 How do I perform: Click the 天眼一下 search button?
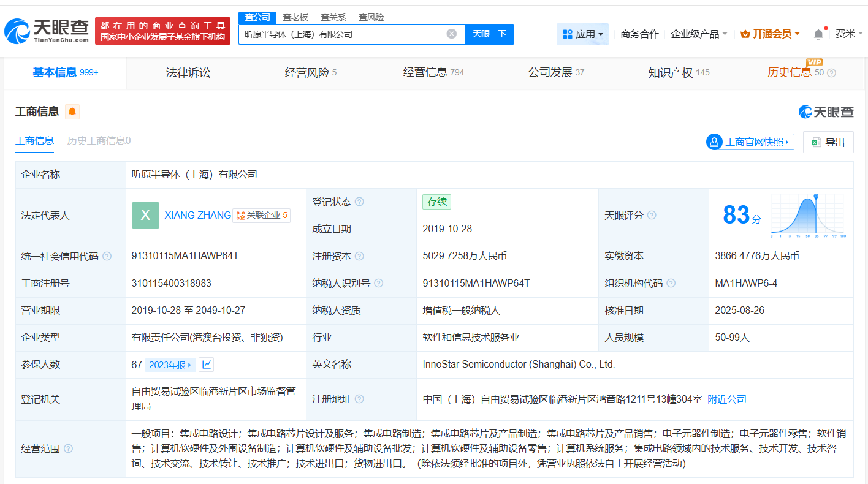489,34
